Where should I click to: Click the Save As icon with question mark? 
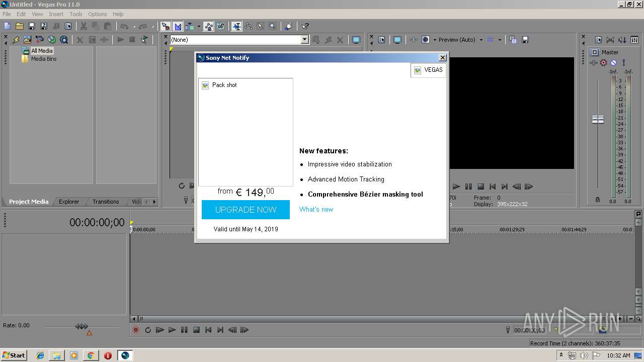coord(43,26)
